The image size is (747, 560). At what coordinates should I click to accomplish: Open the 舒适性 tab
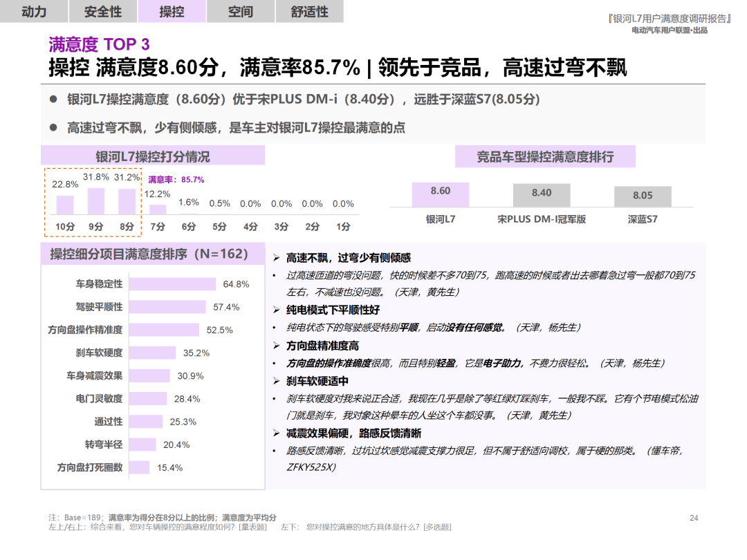(310, 12)
